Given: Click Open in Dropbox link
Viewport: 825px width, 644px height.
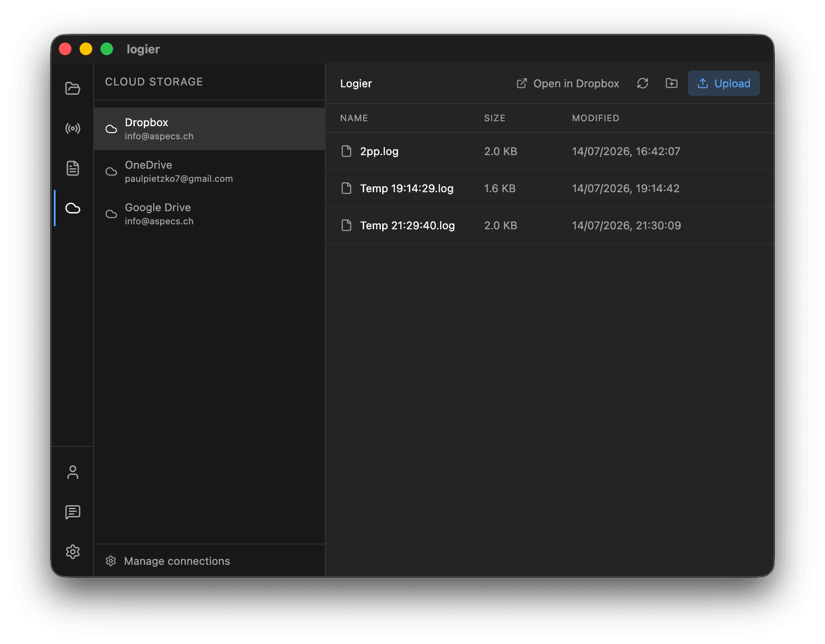Looking at the screenshot, I should click(x=568, y=84).
